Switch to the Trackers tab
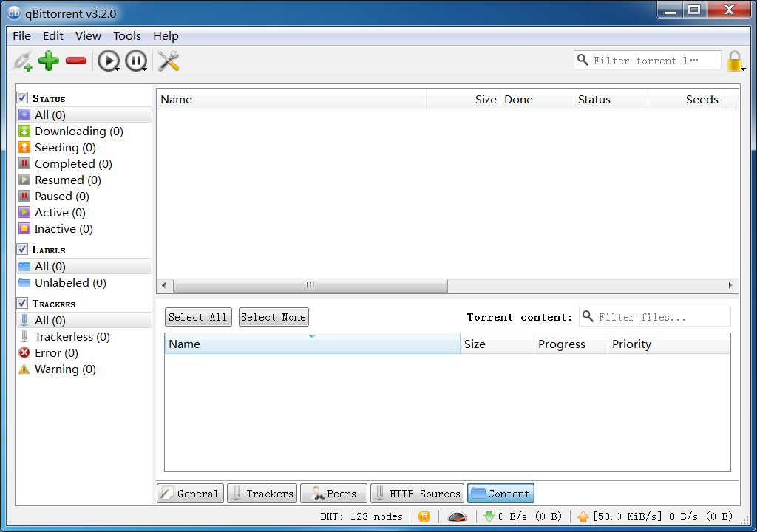This screenshot has width=757, height=532. [262, 494]
